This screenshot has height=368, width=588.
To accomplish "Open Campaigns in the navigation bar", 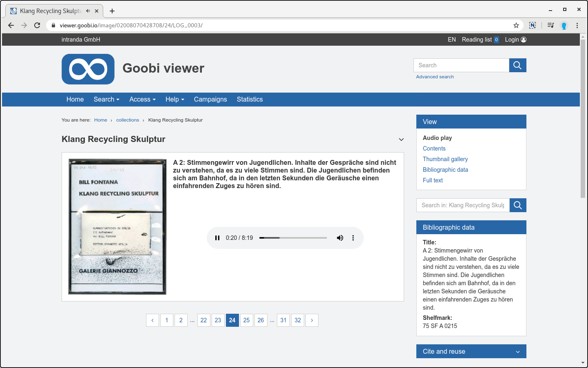I will (x=210, y=100).
